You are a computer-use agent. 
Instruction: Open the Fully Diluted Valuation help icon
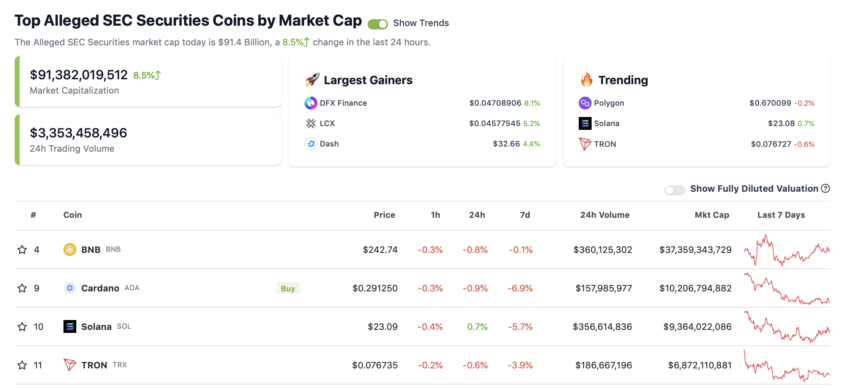coord(826,189)
